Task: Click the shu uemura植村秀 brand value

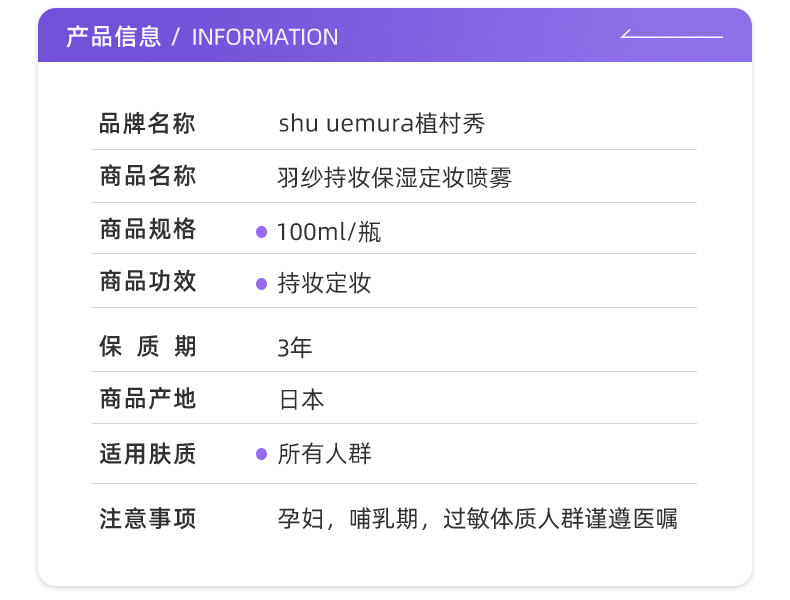Action: click(381, 124)
